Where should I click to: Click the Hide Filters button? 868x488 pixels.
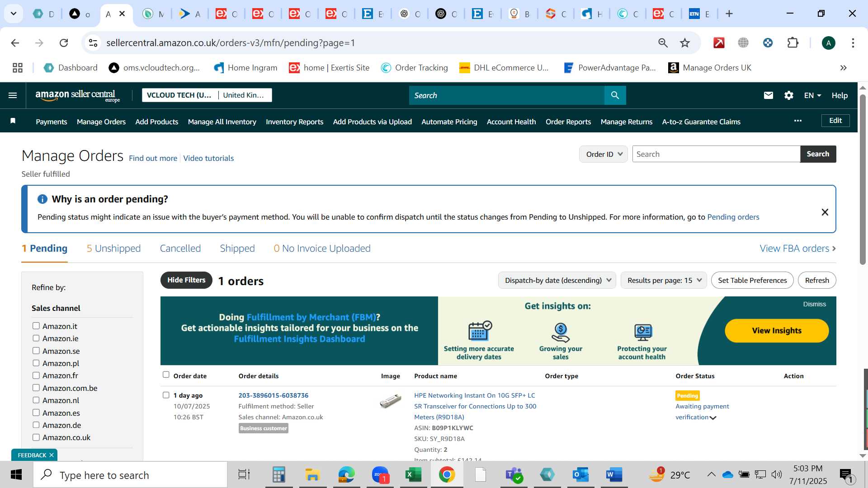click(x=186, y=280)
